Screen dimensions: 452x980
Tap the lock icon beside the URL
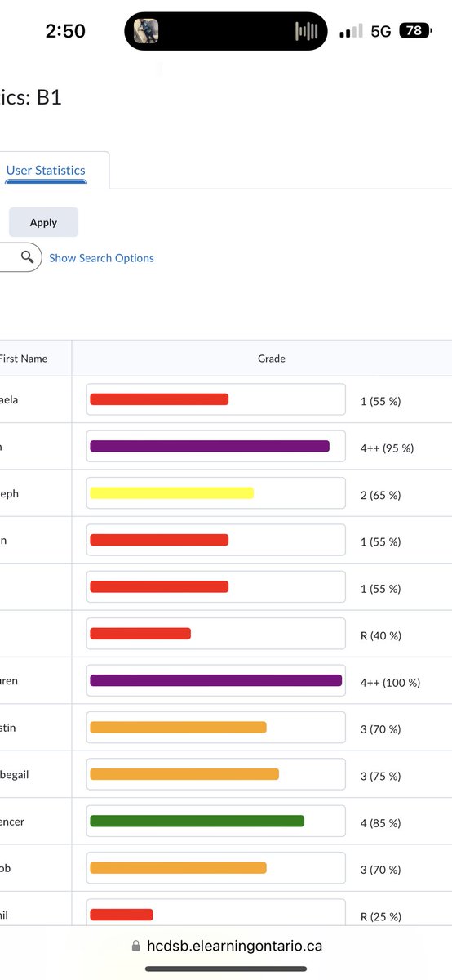pos(136,946)
